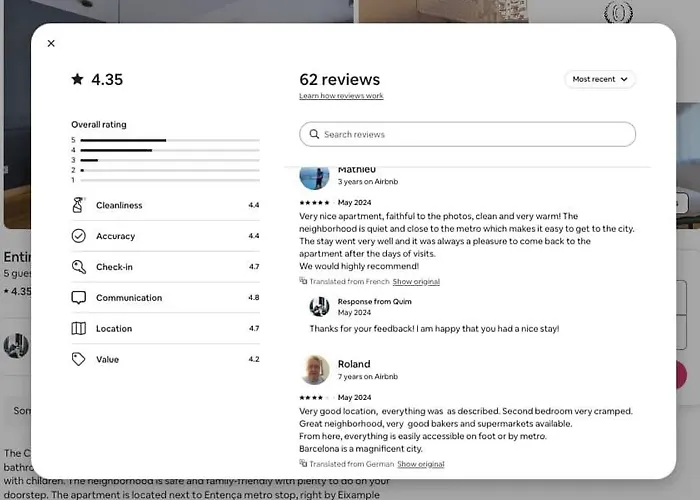Click the star icon beside the 4.35 rating
The height and width of the screenshot is (500, 700).
pyautogui.click(x=77, y=79)
